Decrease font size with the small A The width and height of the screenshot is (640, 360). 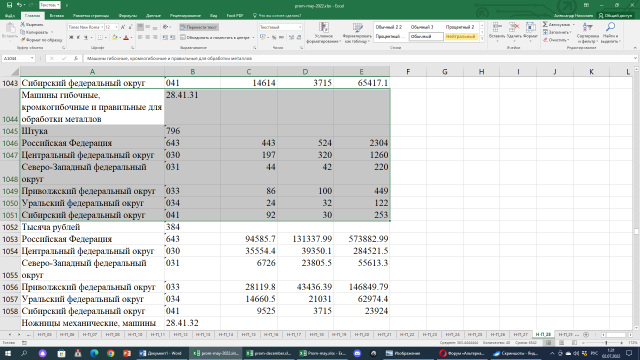(130, 27)
